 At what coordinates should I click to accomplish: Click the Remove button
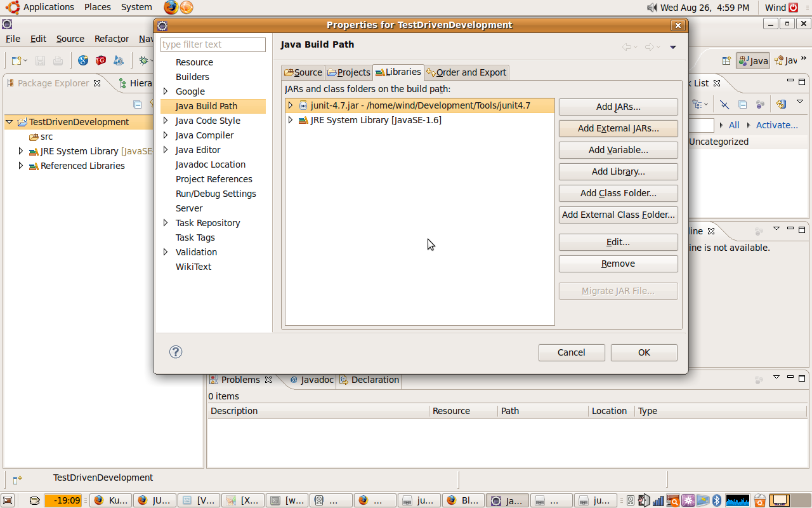(619, 264)
